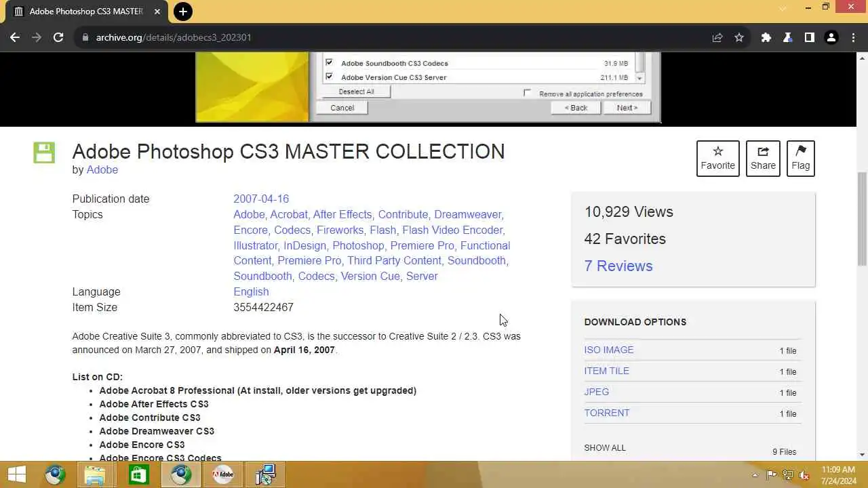Click the share page icon in address bar
The height and width of the screenshot is (488, 868).
point(717,37)
